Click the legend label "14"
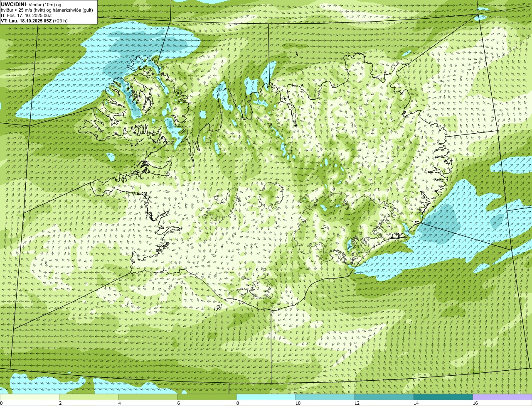 point(416,403)
